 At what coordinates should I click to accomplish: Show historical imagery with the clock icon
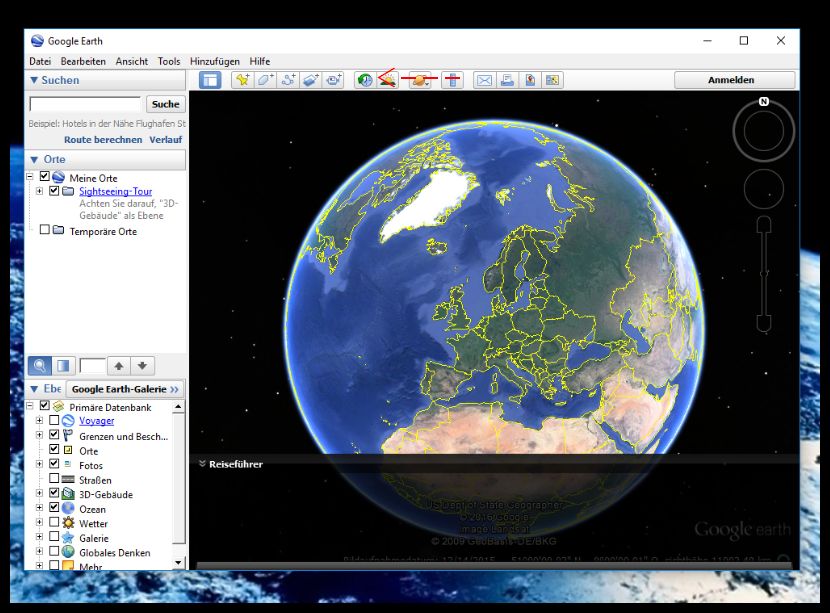coord(365,80)
